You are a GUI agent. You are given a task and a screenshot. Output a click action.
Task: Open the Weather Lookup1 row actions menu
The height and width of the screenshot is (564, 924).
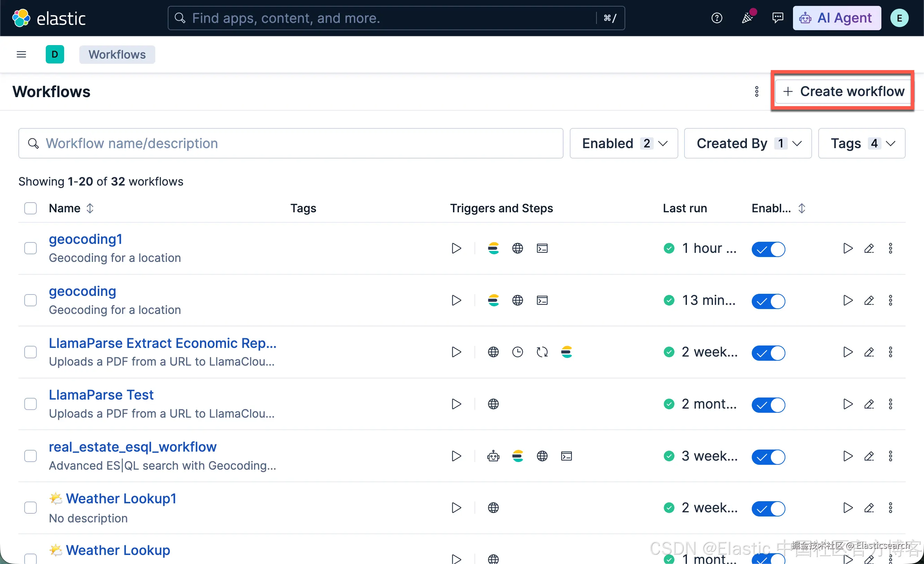tap(890, 508)
